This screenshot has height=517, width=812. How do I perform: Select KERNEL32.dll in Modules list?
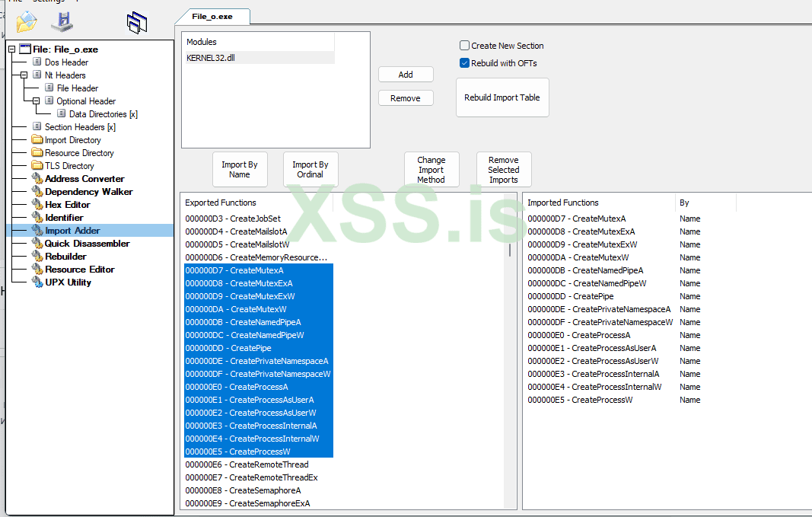tap(260, 58)
